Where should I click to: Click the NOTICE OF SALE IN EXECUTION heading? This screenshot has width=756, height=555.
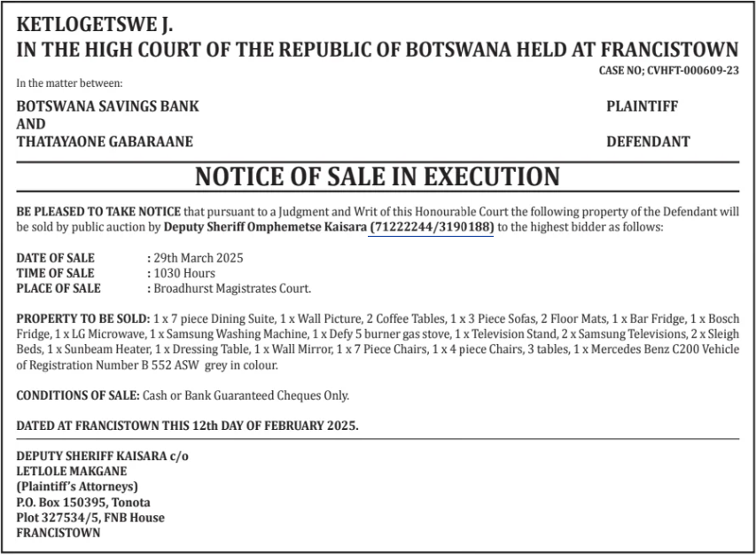[378, 176]
